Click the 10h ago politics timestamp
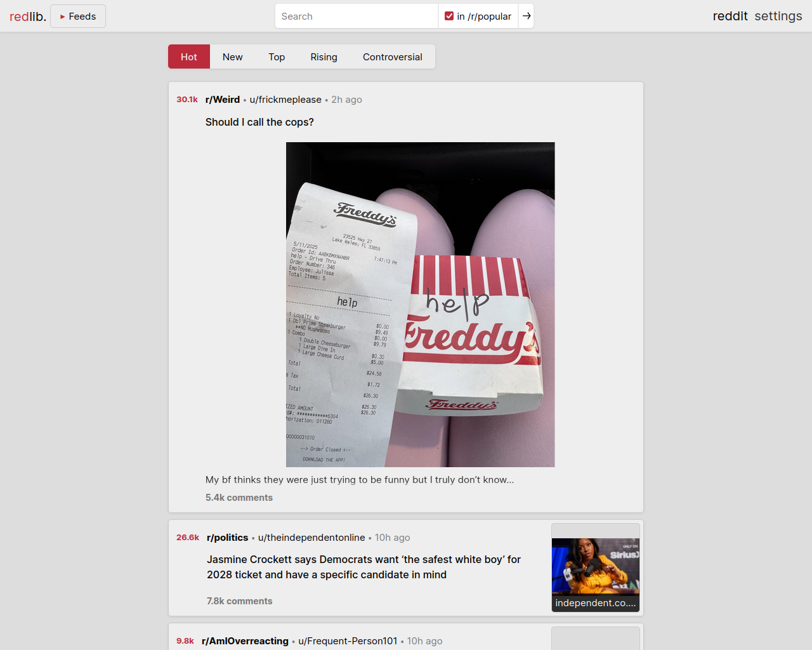This screenshot has width=812, height=650. (x=393, y=538)
